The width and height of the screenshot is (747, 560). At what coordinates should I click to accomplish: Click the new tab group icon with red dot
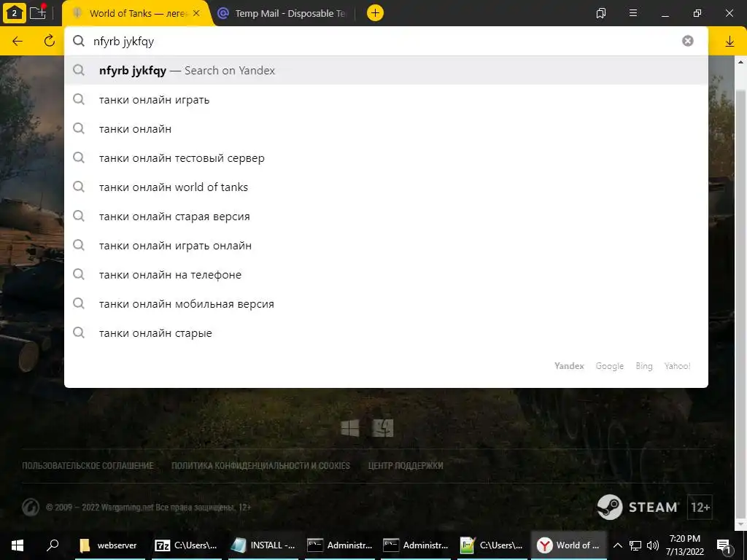(38, 12)
